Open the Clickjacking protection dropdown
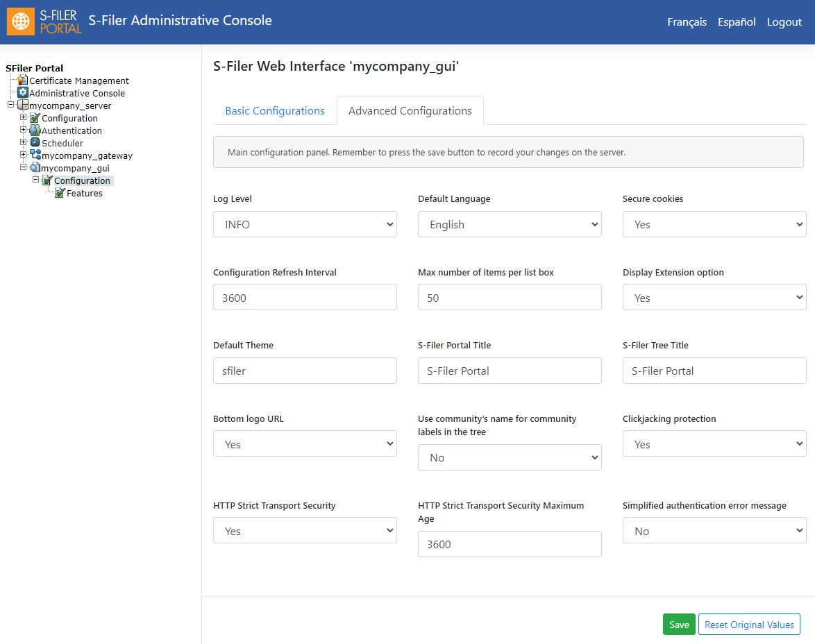This screenshot has height=644, width=815. (x=714, y=443)
